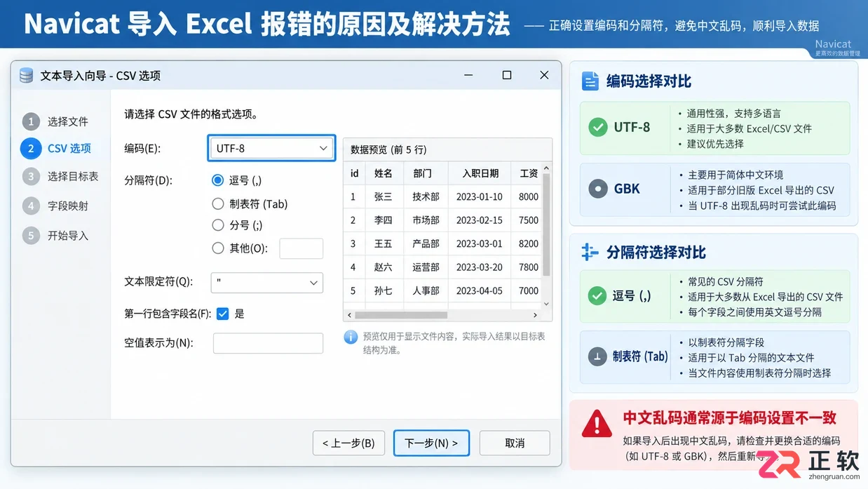Click the 王五 cell
Viewport: 868px width, 489px height.
[384, 243]
